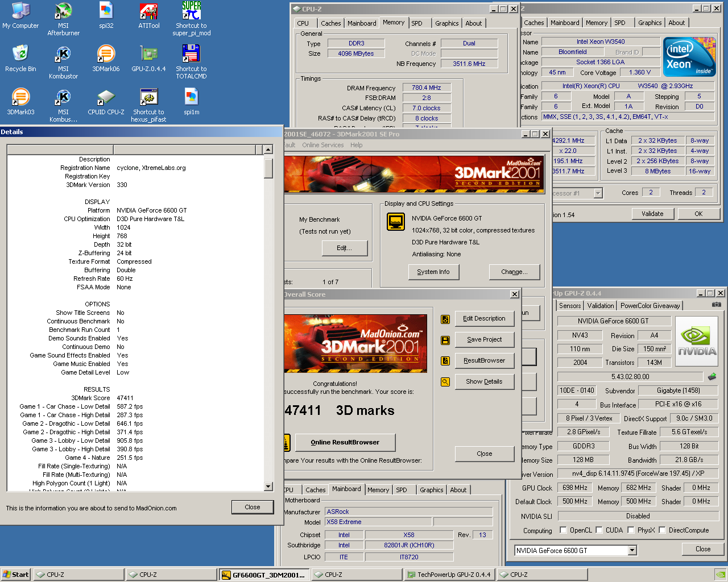Close the Details dialog with Close button
Screen dimensions: 728x582
[x=253, y=507]
